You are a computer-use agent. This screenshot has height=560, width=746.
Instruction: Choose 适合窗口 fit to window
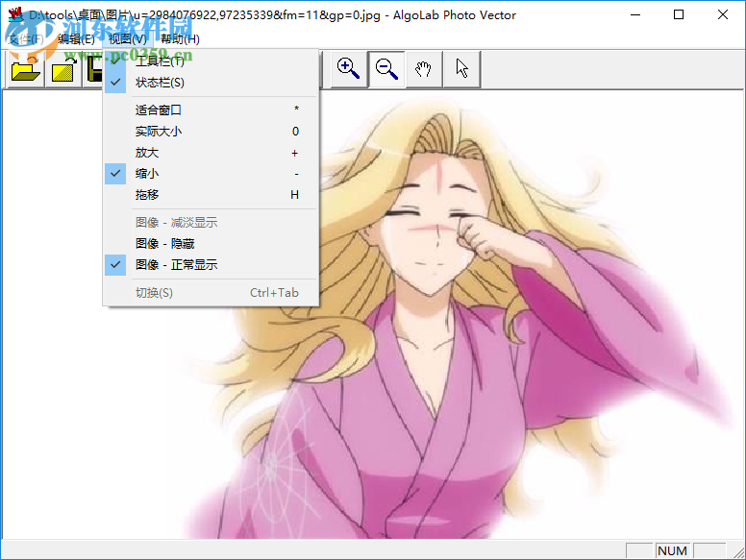pyautogui.click(x=211, y=110)
